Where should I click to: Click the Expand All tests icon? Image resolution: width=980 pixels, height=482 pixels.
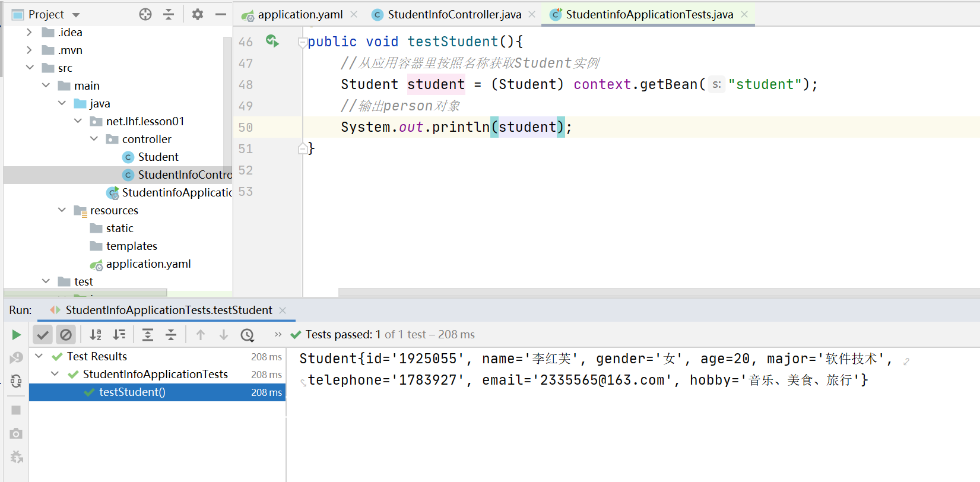(x=148, y=335)
